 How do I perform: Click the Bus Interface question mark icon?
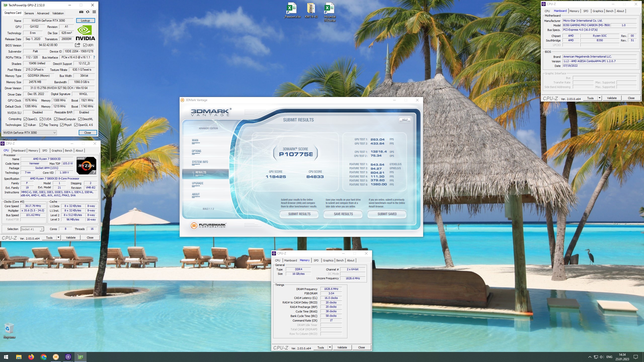tap(94, 57)
